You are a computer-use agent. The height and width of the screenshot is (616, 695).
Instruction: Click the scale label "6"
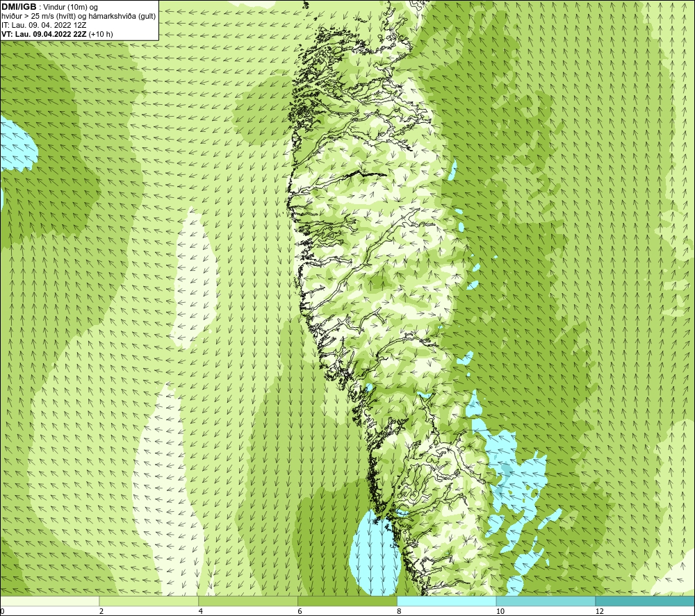(300, 611)
